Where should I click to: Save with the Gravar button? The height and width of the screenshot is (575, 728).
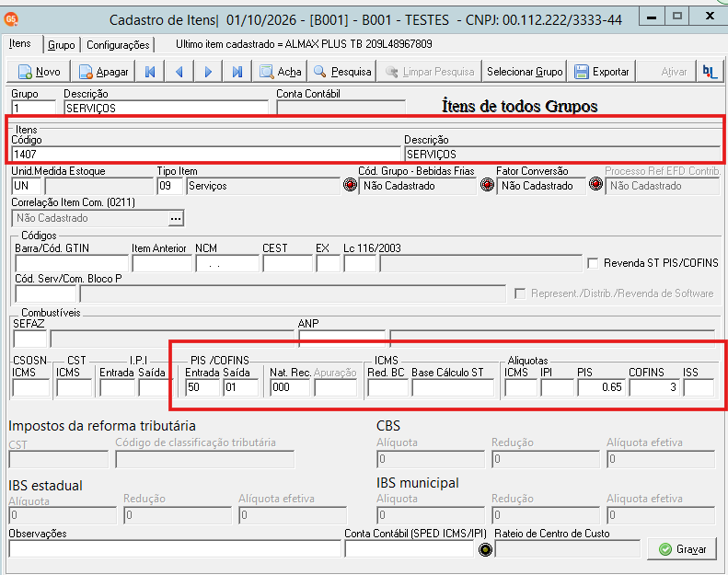(682, 549)
